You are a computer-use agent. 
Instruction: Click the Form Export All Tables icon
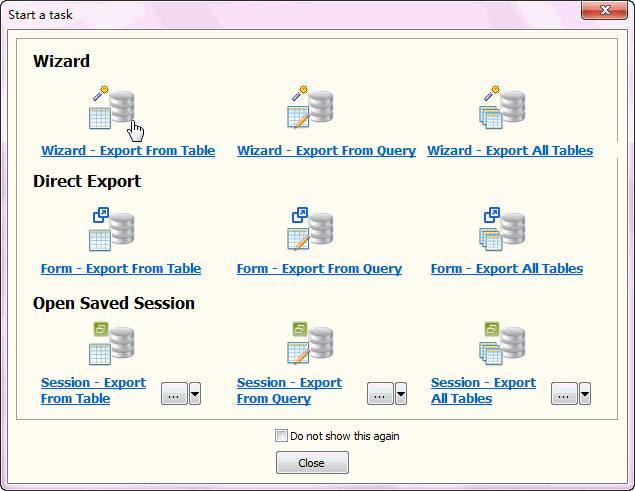[x=502, y=230]
